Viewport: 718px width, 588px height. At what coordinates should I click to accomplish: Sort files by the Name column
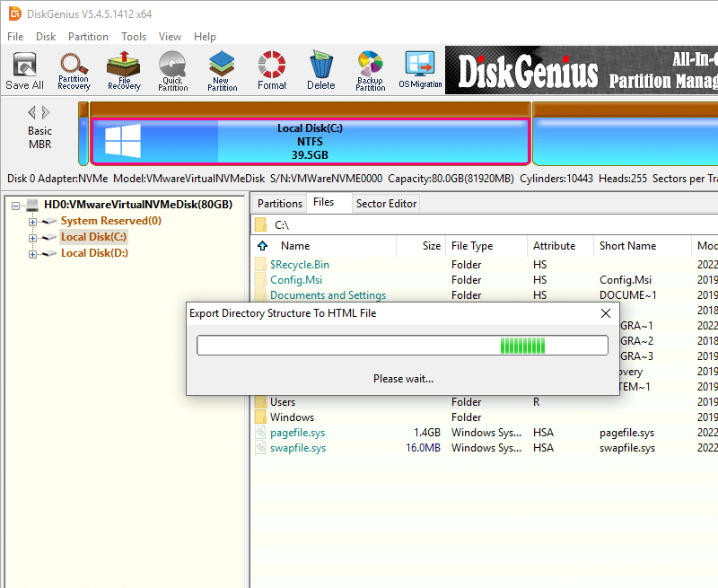[295, 246]
